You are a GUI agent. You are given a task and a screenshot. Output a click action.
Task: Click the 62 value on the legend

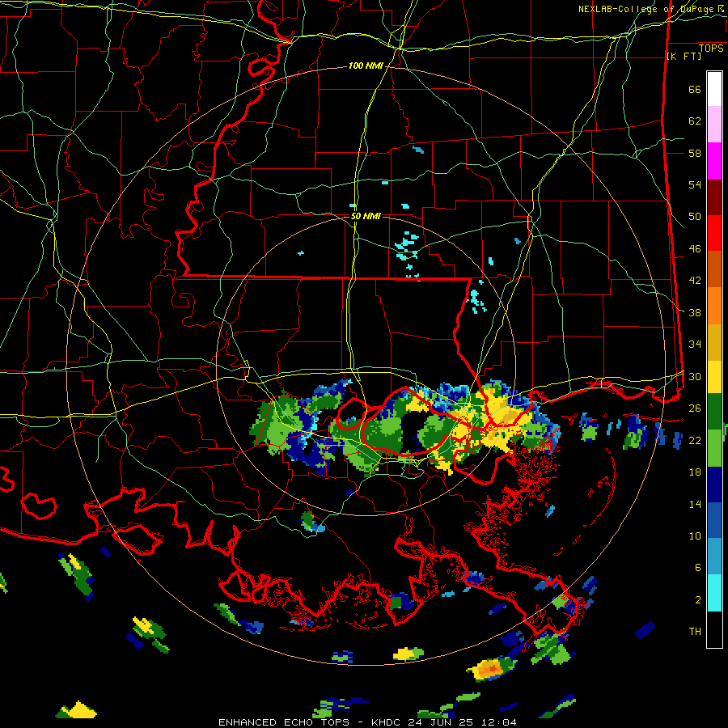click(695, 121)
